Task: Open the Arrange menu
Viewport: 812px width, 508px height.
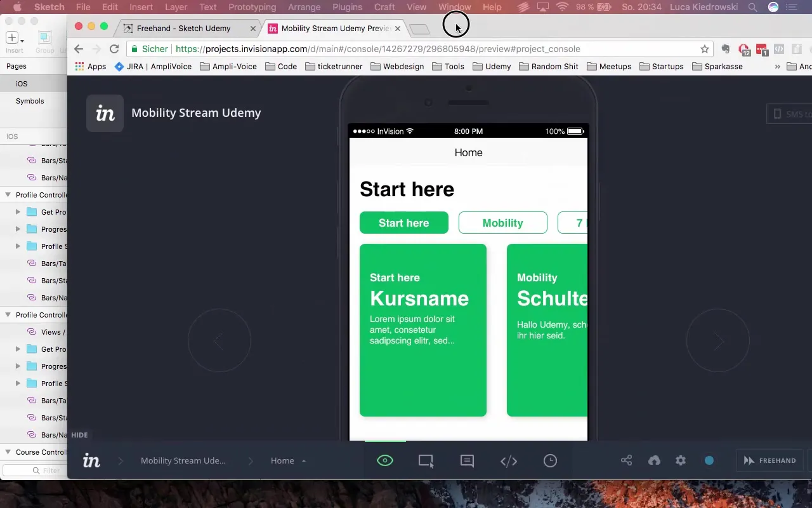Action: tap(304, 7)
